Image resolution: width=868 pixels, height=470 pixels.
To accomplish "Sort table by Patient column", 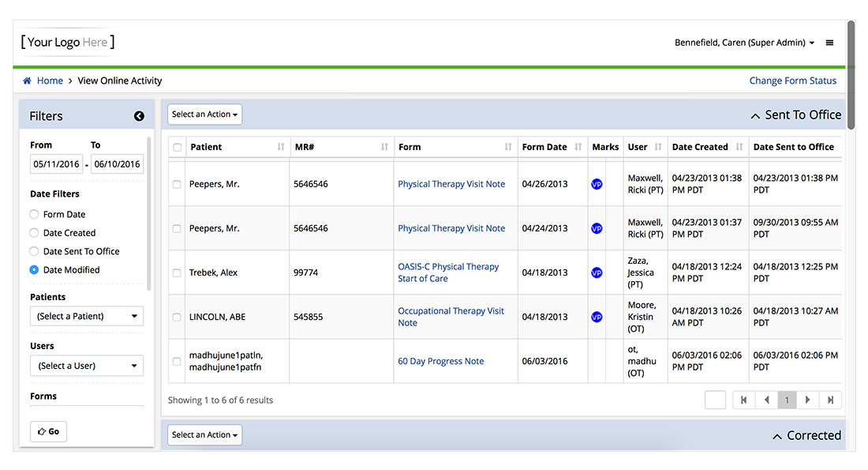I will (281, 147).
